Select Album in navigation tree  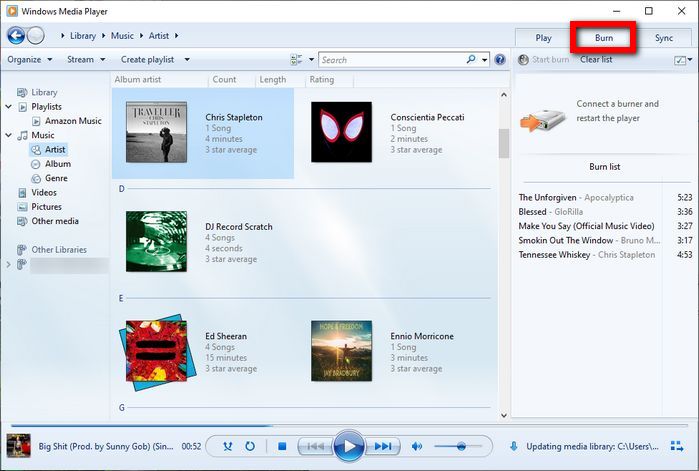(58, 164)
